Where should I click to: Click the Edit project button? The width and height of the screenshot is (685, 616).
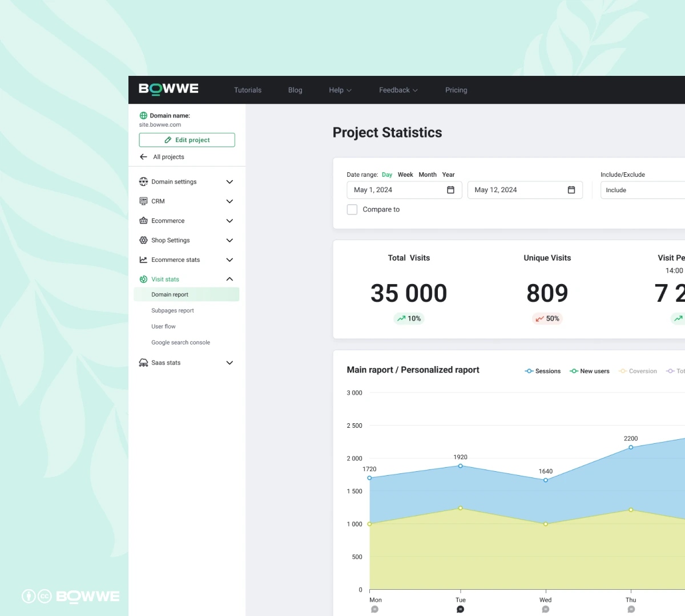pyautogui.click(x=187, y=140)
